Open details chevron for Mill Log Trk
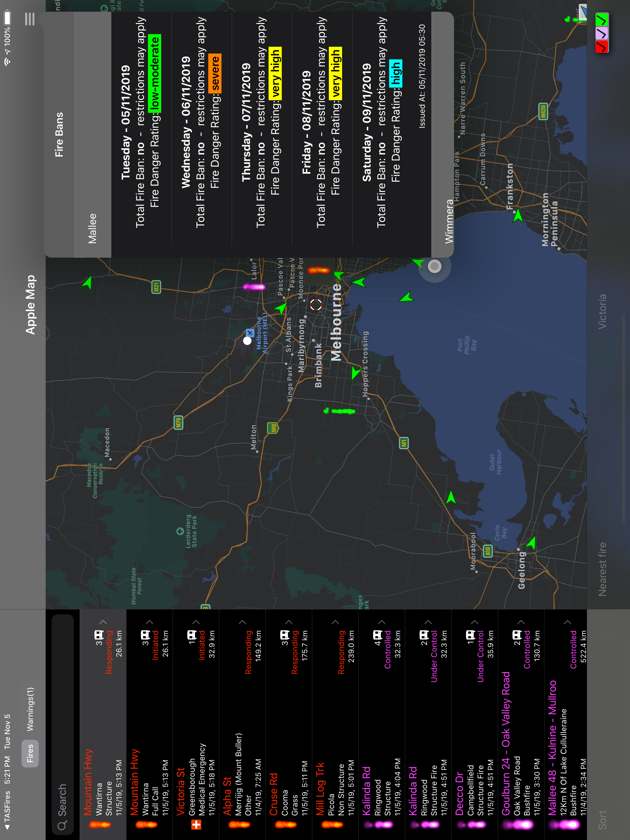Viewport: 630px width, 840px height. tap(335, 622)
